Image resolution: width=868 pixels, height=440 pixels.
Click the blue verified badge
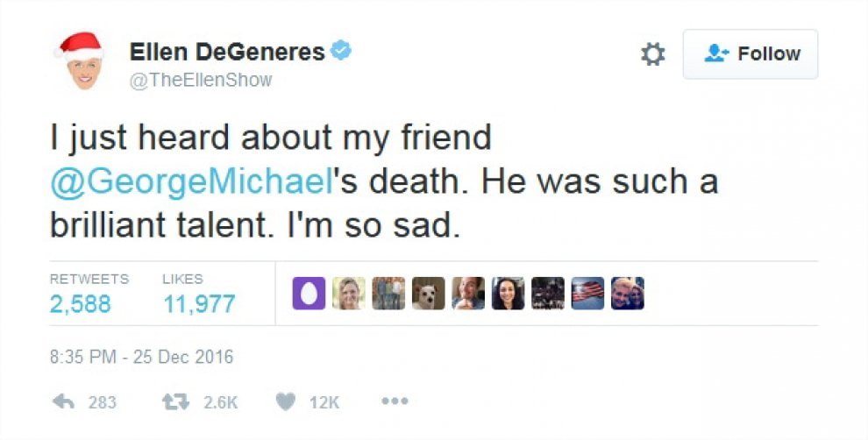(342, 52)
